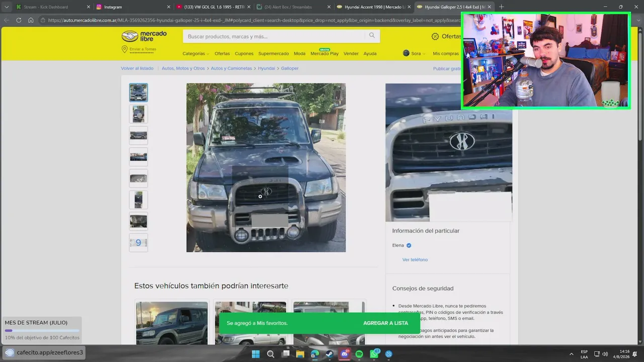
Task: Open Task View on the taskbar
Action: click(x=286, y=354)
